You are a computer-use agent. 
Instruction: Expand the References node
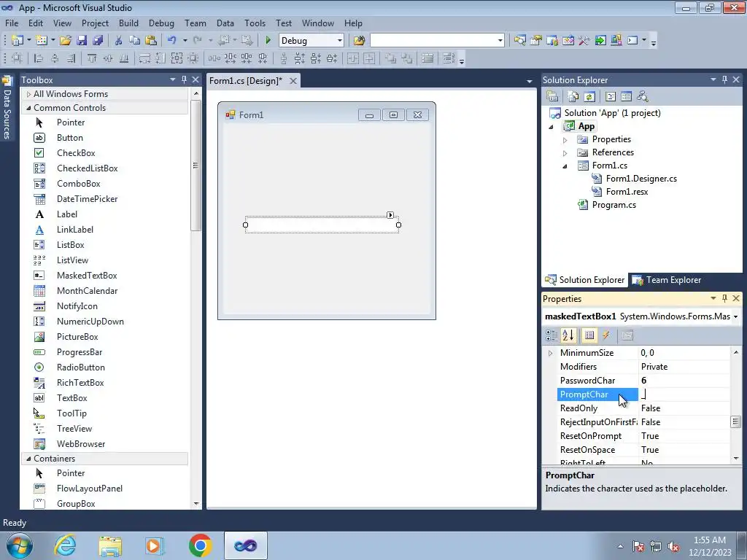565,153
